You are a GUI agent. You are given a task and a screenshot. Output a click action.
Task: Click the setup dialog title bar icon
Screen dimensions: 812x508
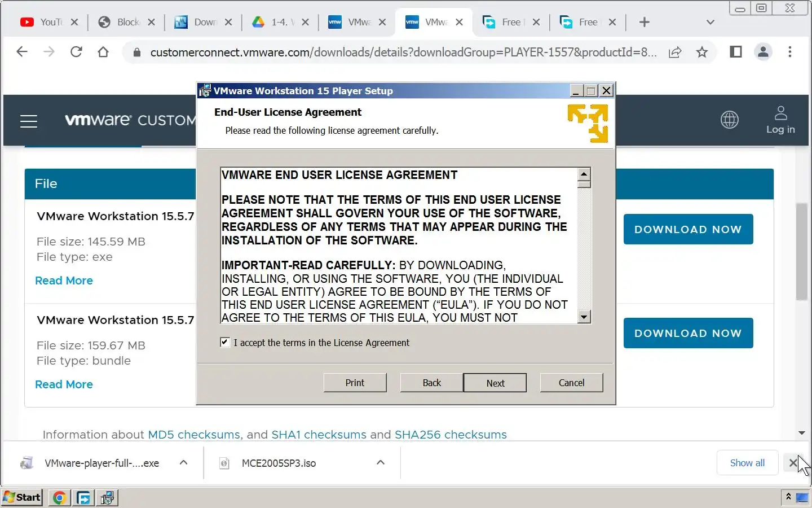(x=205, y=91)
